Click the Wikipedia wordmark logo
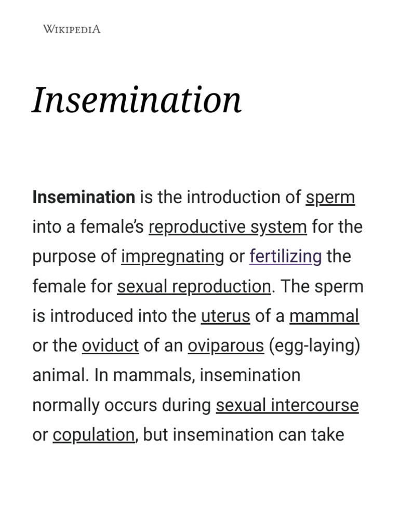Screen dimensions: 399x532 tap(72, 29)
